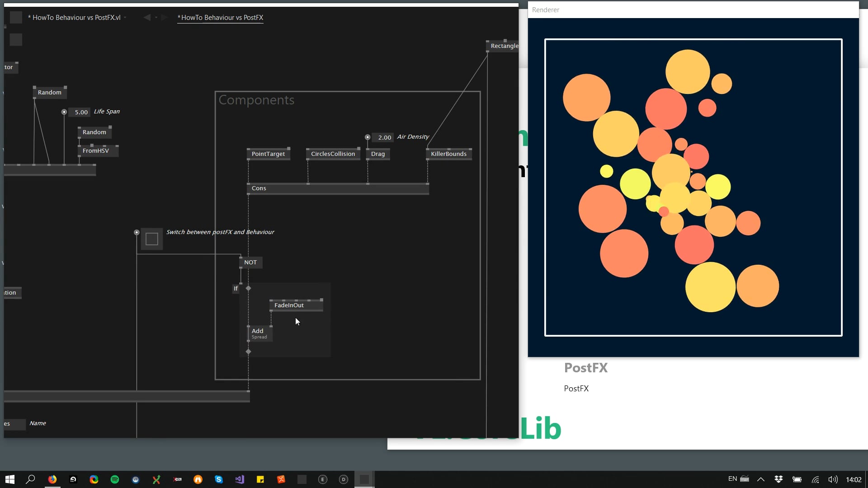Open the document dropdown next to HowTo Behaviour vs PostFX.vl
The height and width of the screenshot is (488, 868).
(125, 18)
